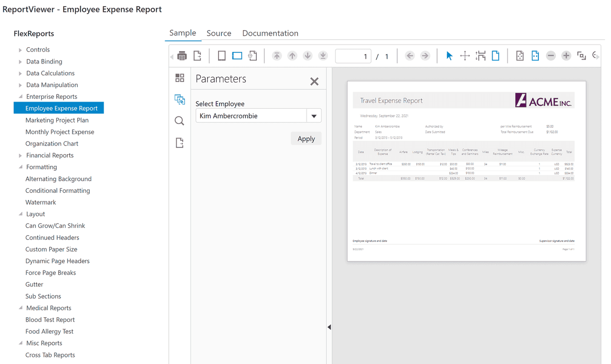Click the Kim Ambercrombie combo box field
The width and height of the screenshot is (611, 364).
251,116
